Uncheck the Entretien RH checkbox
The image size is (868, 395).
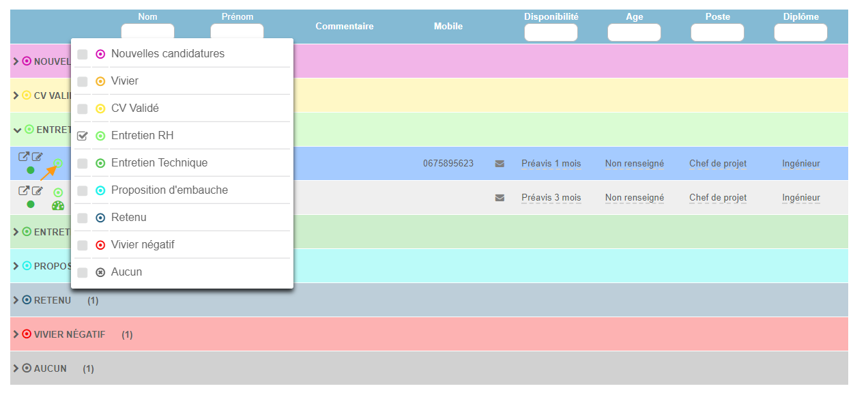(x=83, y=136)
